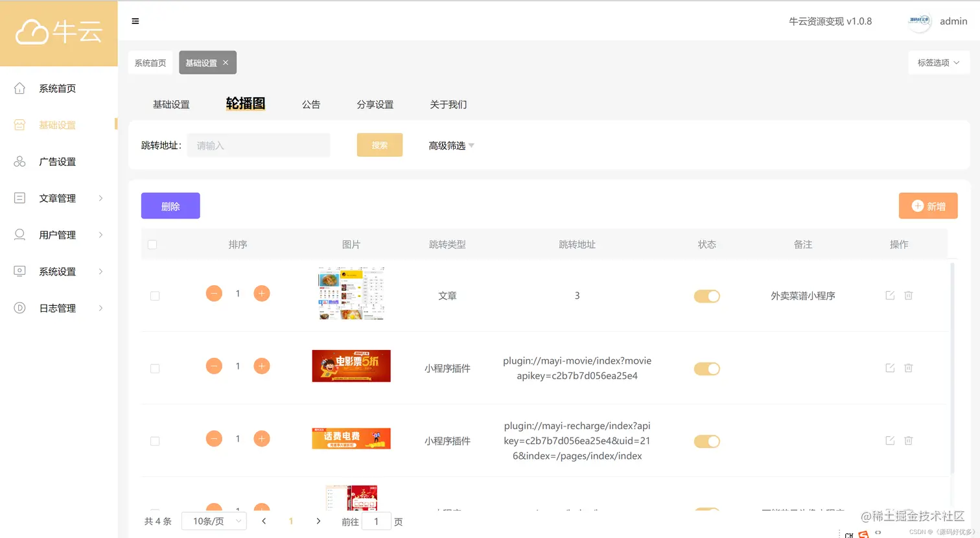Click the 新增 button to add a banner
The image size is (980, 538).
[x=927, y=205]
